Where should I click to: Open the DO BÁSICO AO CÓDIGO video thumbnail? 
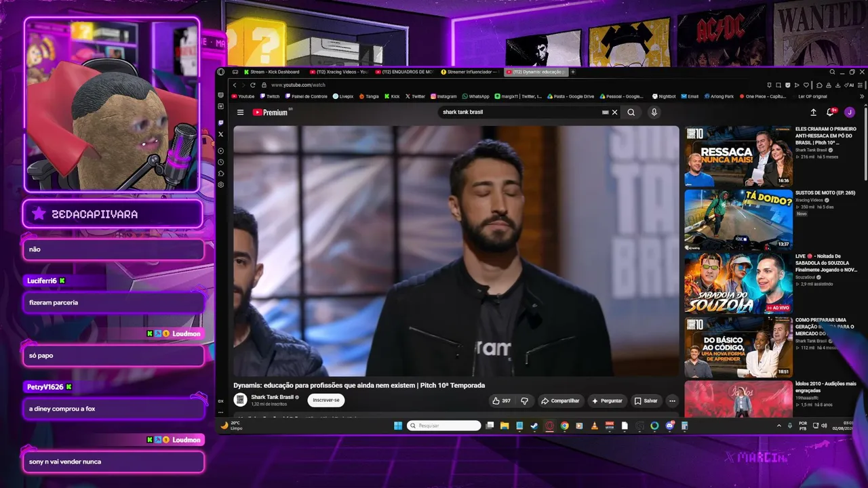(738, 347)
